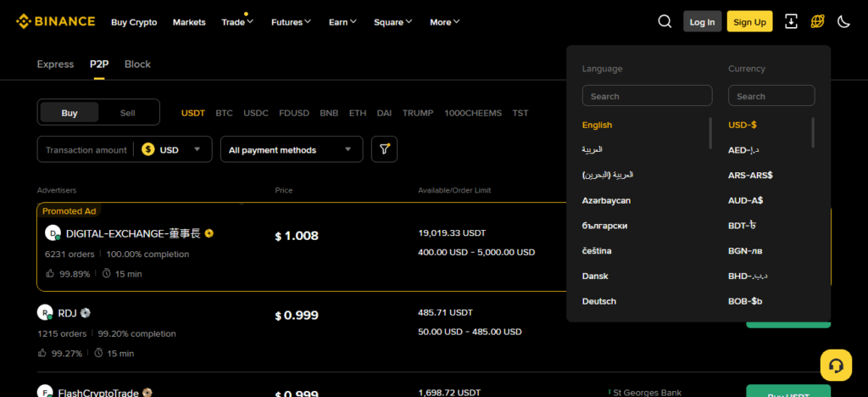
Task: Toggle dark mode moon icon
Action: tap(843, 21)
